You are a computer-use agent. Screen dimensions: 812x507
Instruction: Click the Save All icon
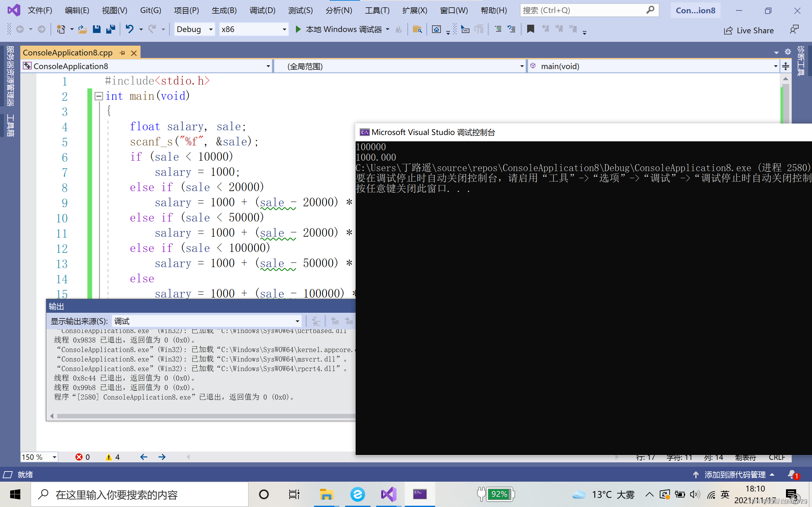click(x=110, y=29)
